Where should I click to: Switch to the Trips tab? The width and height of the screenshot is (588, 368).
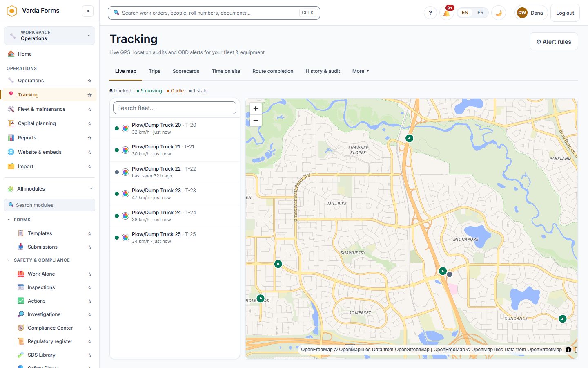coord(154,71)
